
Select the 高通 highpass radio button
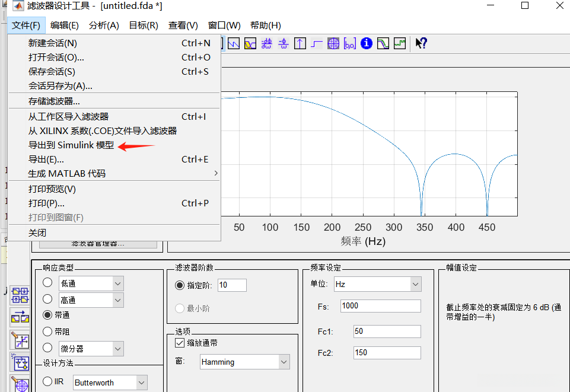pos(47,299)
